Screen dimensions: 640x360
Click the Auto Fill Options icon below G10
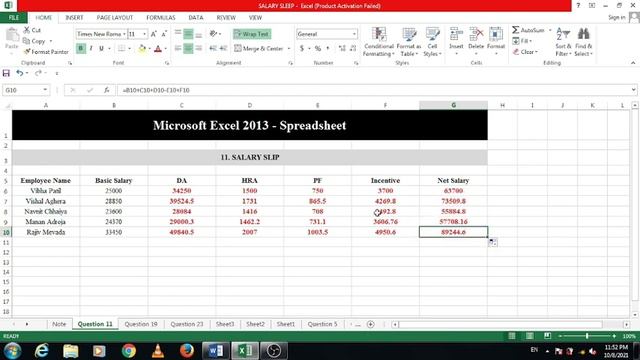[x=493, y=242]
